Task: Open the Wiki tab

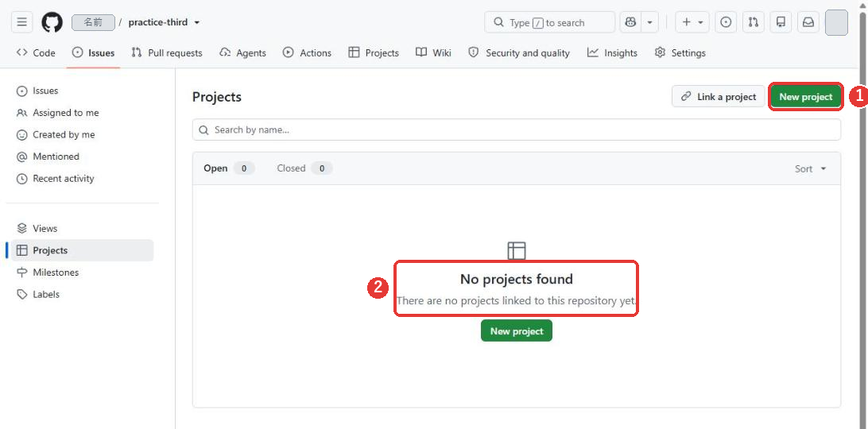Action: coord(433,53)
